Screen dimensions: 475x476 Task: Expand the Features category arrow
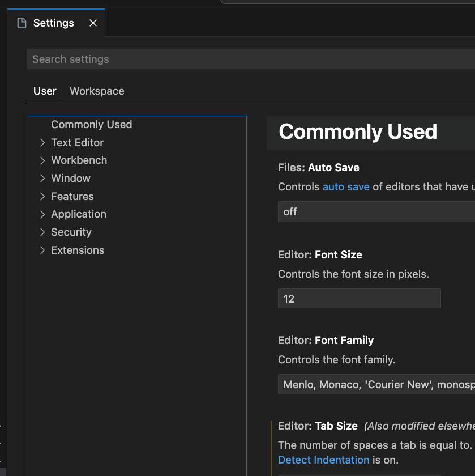coord(42,197)
